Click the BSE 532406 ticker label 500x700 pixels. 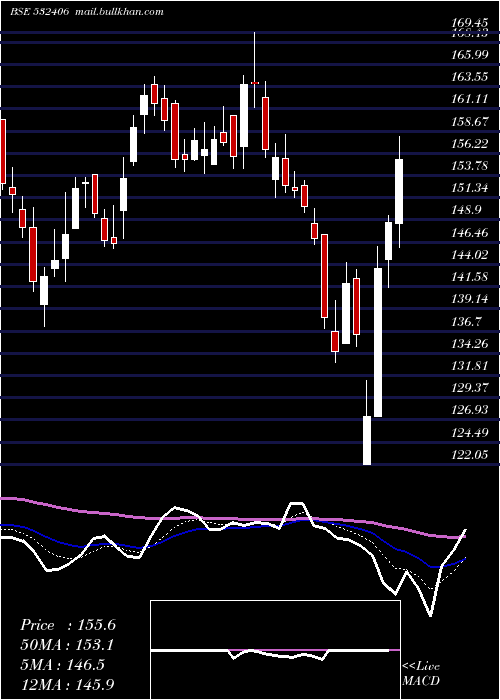[x=39, y=11]
